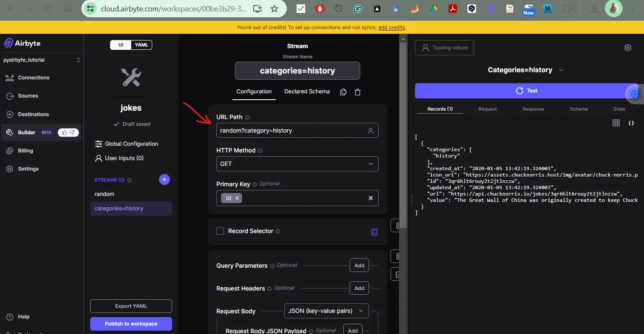
Task: Click Publish to workspace button
Action: pyautogui.click(x=131, y=324)
